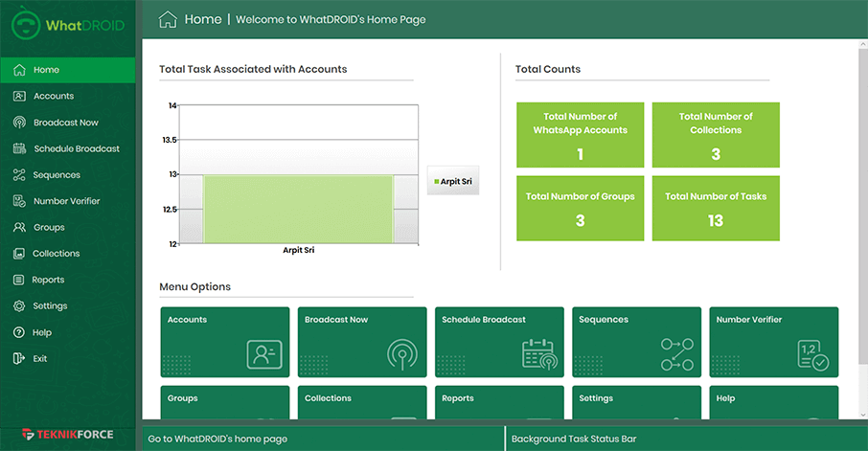Click the 'Total Task Associated with Accounts' heading
Viewport: 868px width, 451px height.
253,69
